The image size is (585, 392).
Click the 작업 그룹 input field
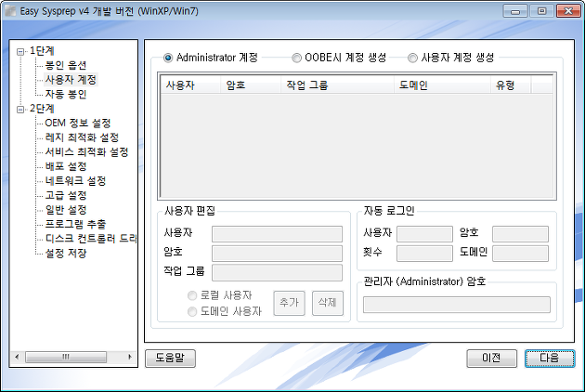(278, 273)
